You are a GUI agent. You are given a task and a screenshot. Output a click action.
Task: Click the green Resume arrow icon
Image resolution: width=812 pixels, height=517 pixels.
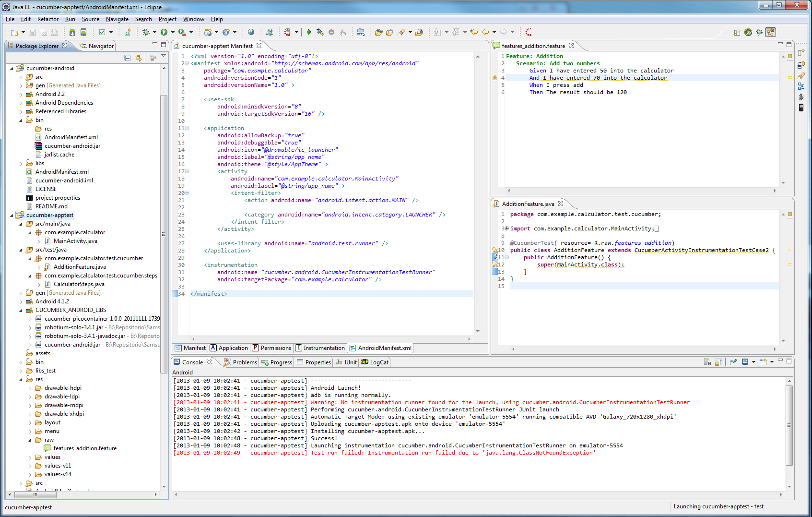point(309,32)
